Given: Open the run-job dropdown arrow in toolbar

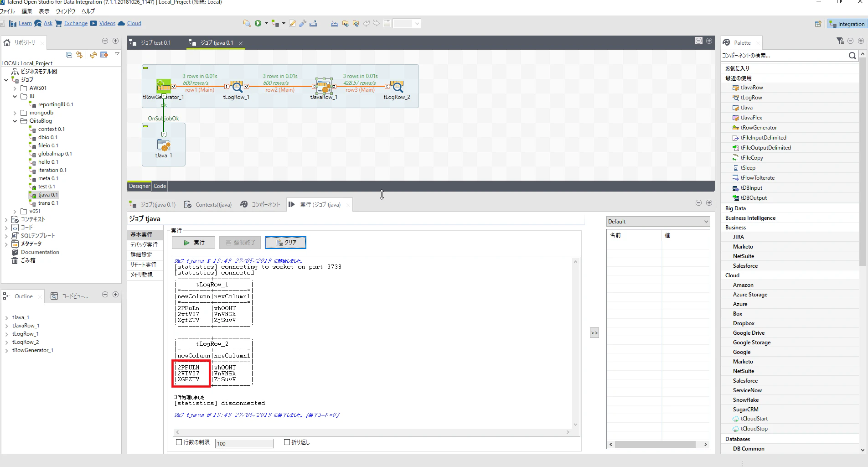Looking at the screenshot, I should coord(266,23).
